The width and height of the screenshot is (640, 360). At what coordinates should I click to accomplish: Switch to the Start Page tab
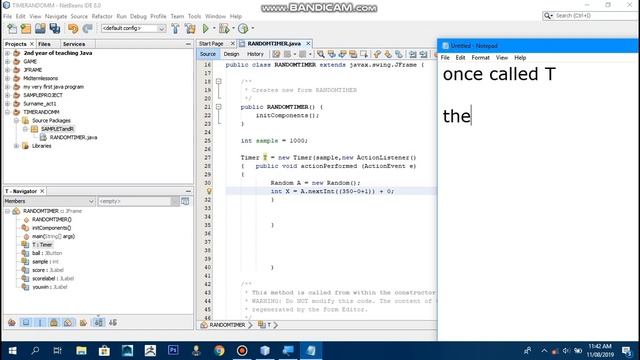point(211,44)
